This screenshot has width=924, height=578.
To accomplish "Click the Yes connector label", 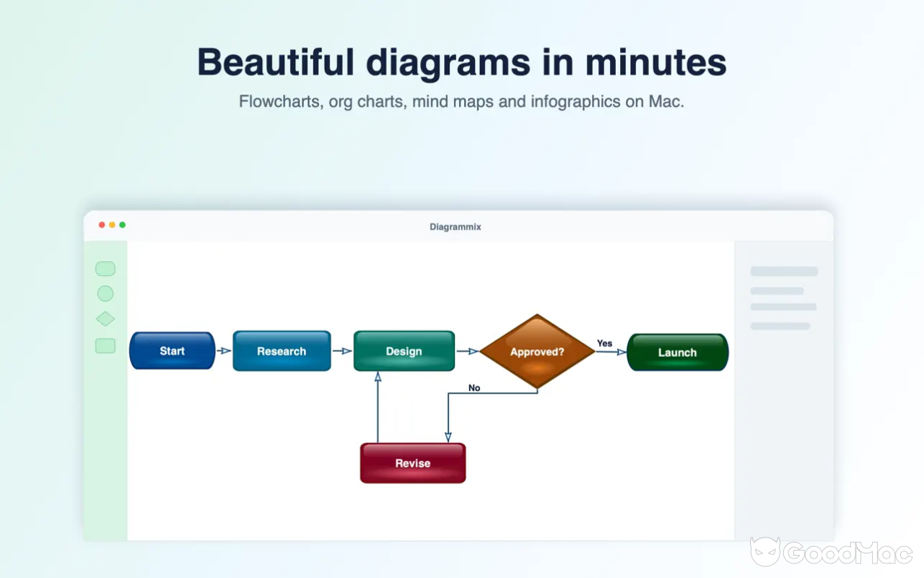I will click(605, 343).
